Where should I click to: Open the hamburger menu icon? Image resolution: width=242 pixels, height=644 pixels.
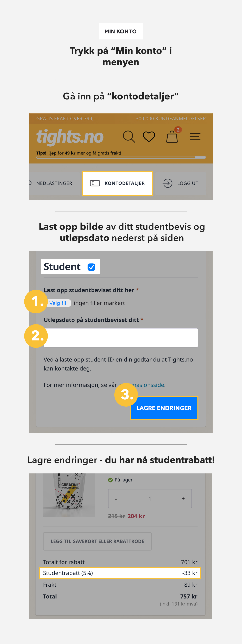tap(195, 137)
